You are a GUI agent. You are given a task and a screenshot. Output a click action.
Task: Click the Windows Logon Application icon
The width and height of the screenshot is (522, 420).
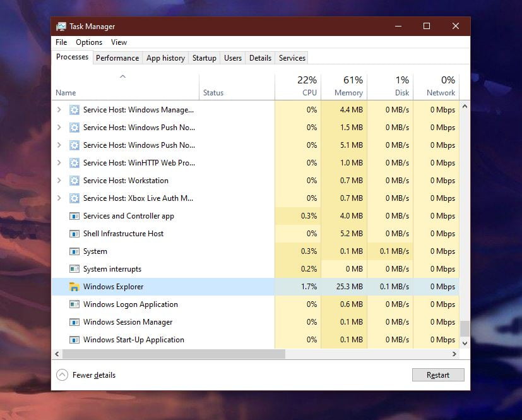click(x=74, y=304)
